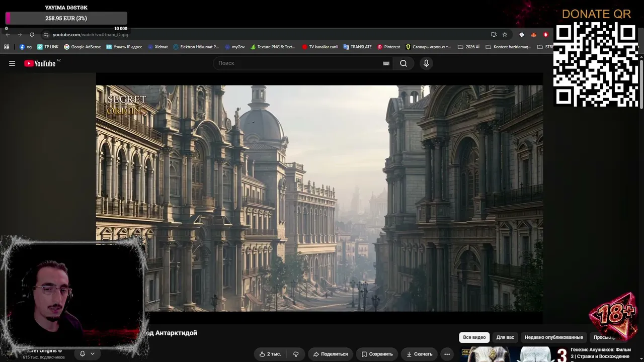Open the Google AdSense bookmark

(x=83, y=47)
